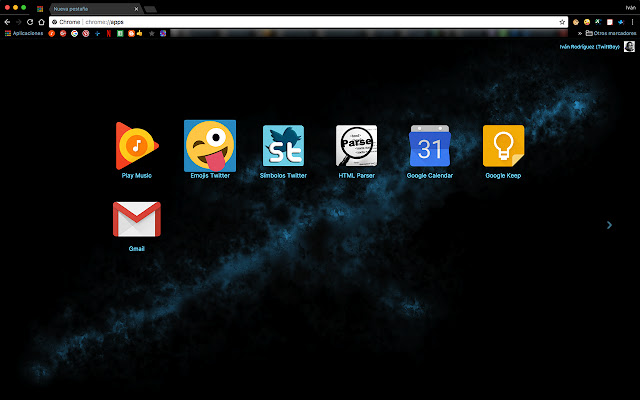Focus the chrome://apps address bar
Screen dimensions: 640x400
click(x=308, y=22)
